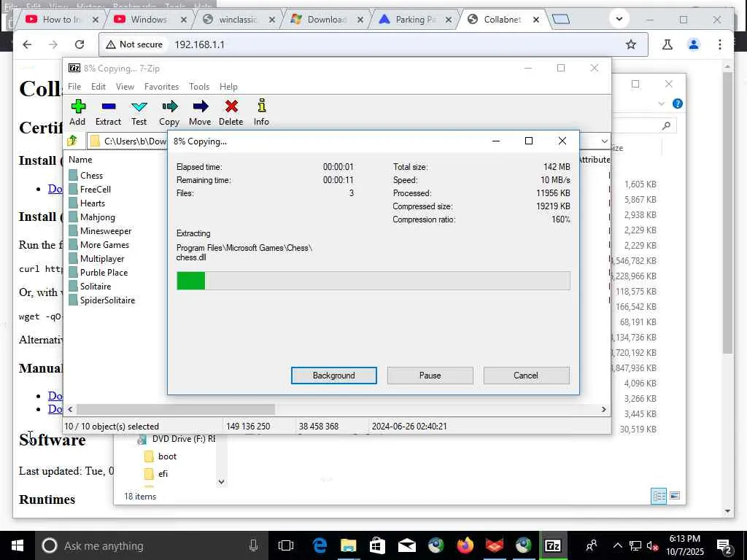747x560 pixels.
Task: Open the File menu in 7-Zip
Action: (x=74, y=87)
